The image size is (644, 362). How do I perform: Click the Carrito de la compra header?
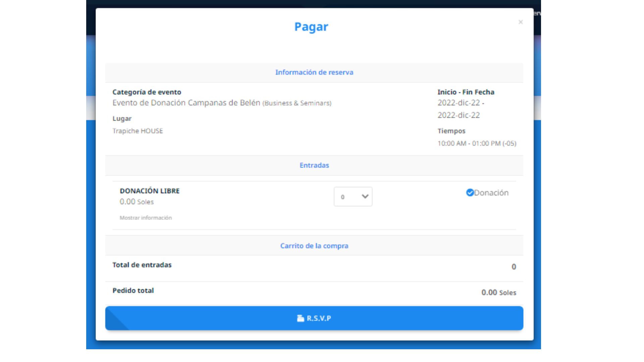pos(314,245)
